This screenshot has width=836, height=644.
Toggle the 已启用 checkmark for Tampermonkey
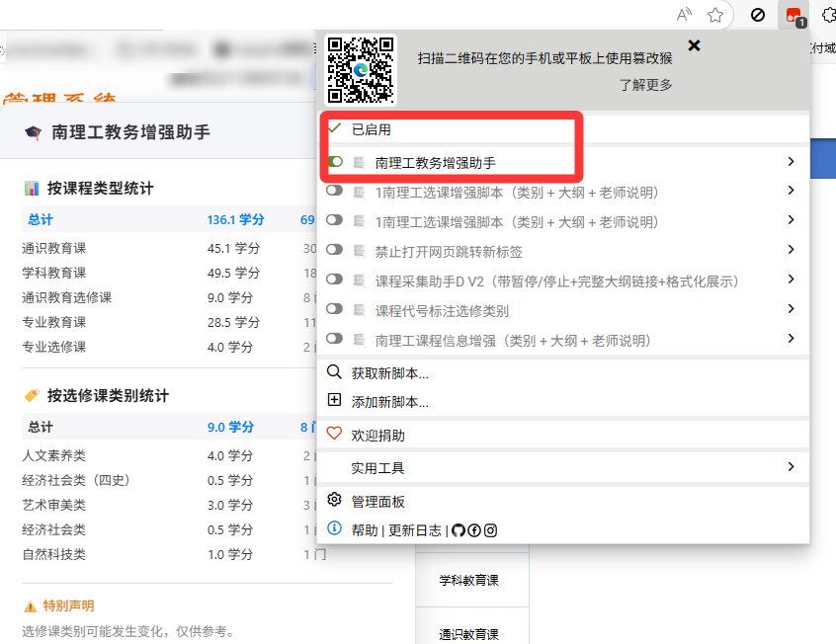pyautogui.click(x=334, y=129)
